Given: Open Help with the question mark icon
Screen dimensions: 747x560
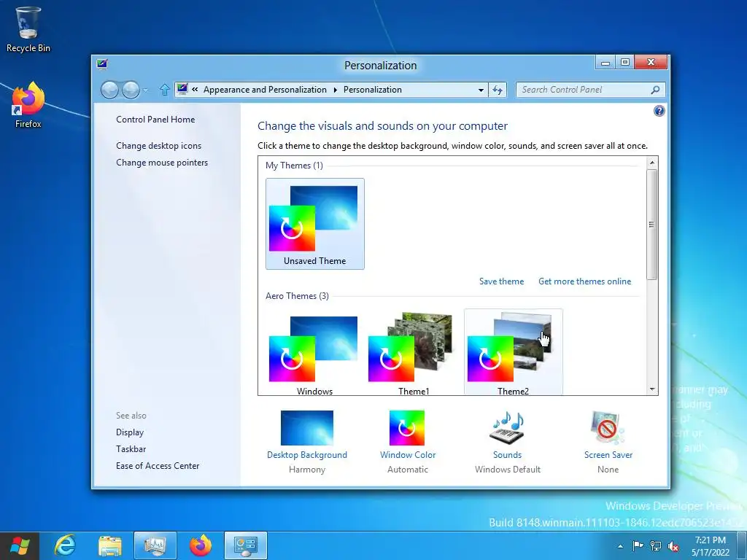Looking at the screenshot, I should tap(659, 111).
